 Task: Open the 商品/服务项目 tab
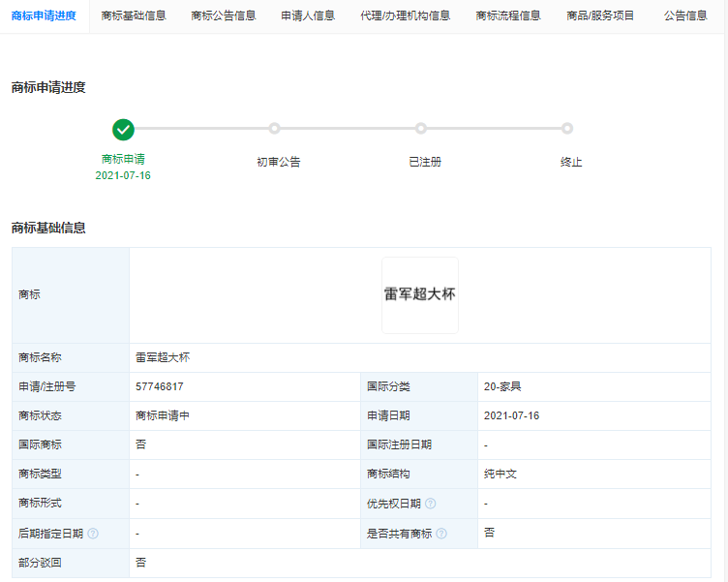click(x=600, y=15)
